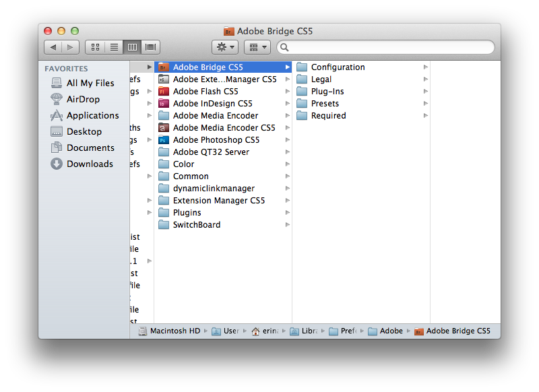Click Adobe Bridge CS5 in path bar

click(452, 331)
